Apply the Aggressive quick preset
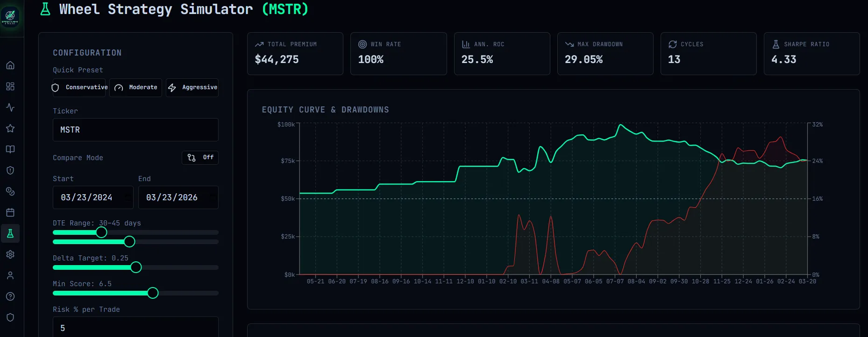This screenshot has height=337, width=868. pyautogui.click(x=192, y=87)
